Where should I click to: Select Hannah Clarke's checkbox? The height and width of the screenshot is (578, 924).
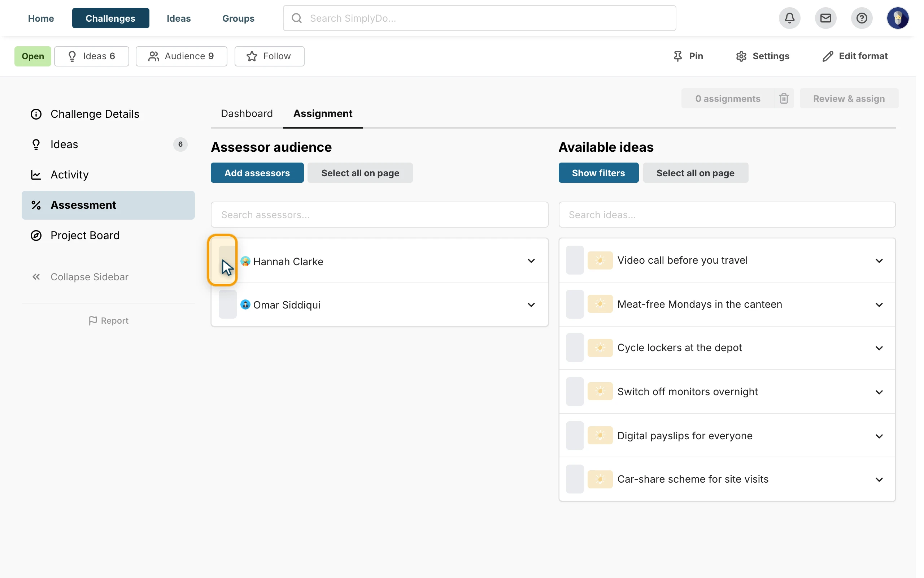tap(227, 260)
